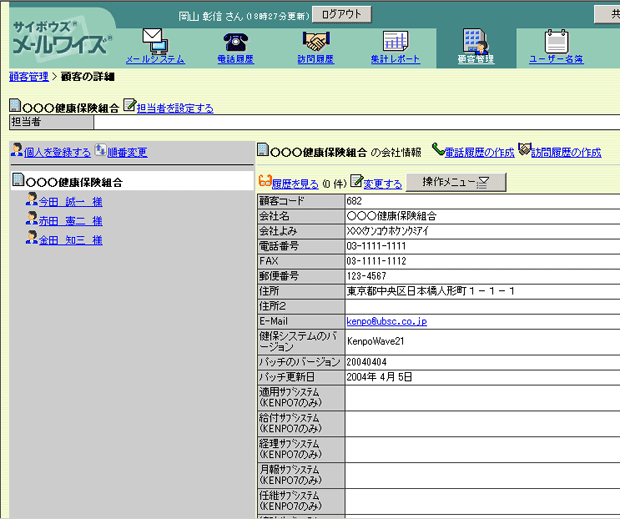The image size is (620, 519).
Task: Click the 電話履歴 telephone icon
Action: click(236, 42)
